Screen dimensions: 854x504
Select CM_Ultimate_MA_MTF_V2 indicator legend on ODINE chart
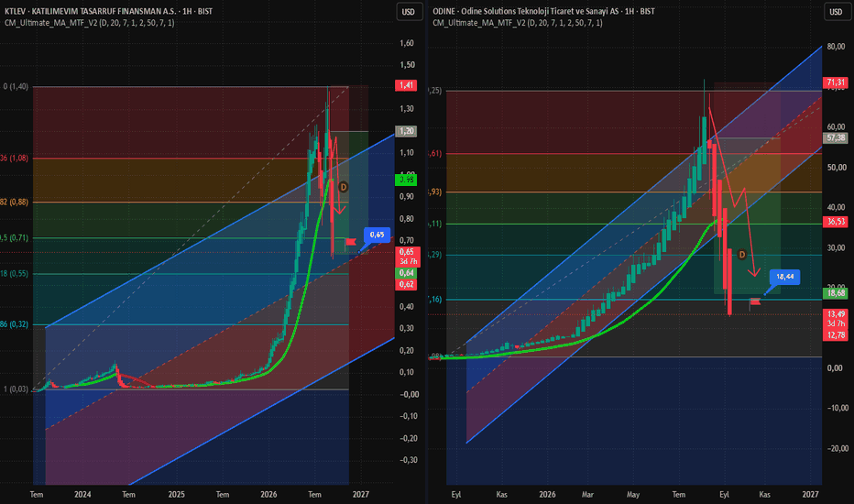[518, 23]
